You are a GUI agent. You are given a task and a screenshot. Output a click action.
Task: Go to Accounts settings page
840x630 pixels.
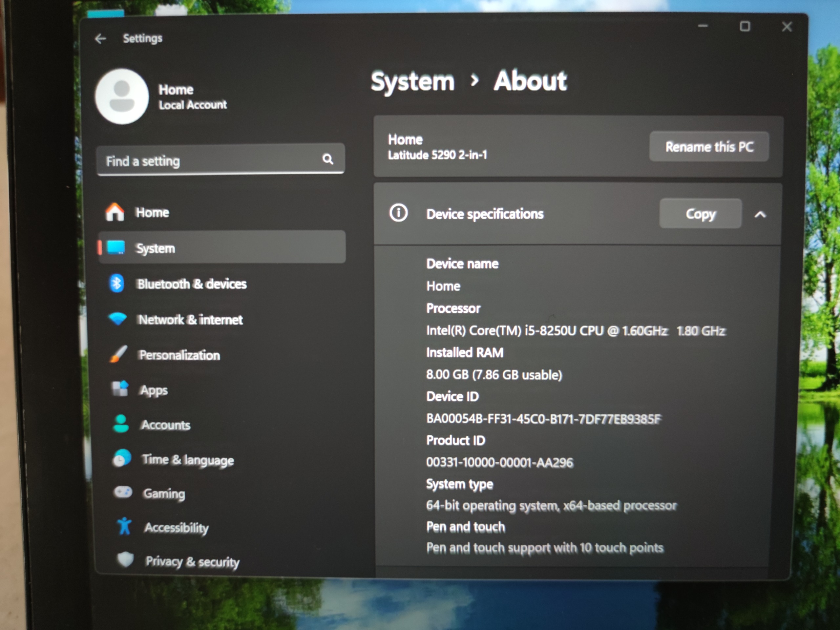pos(166,425)
